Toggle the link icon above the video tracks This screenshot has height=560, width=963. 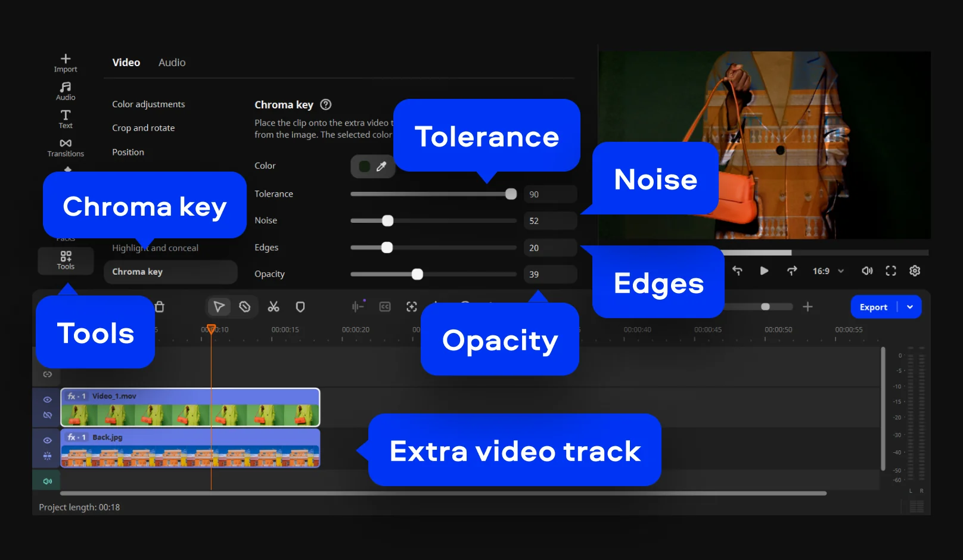(48, 374)
